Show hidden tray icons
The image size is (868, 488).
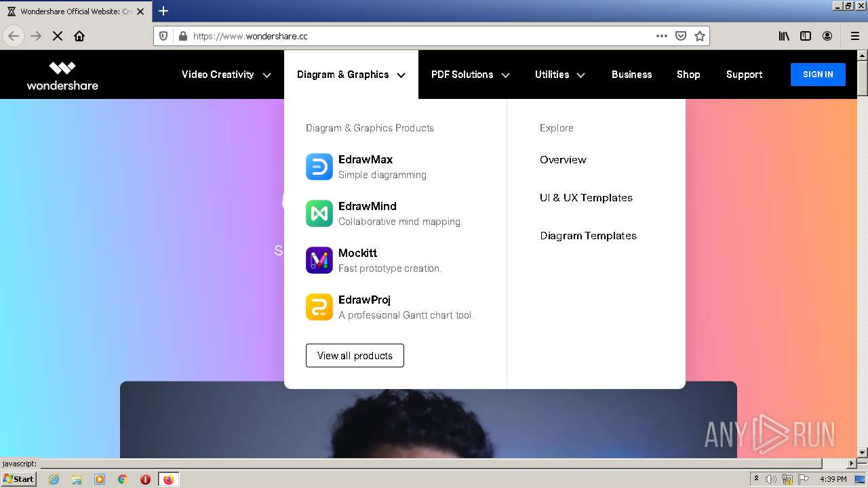(756, 479)
